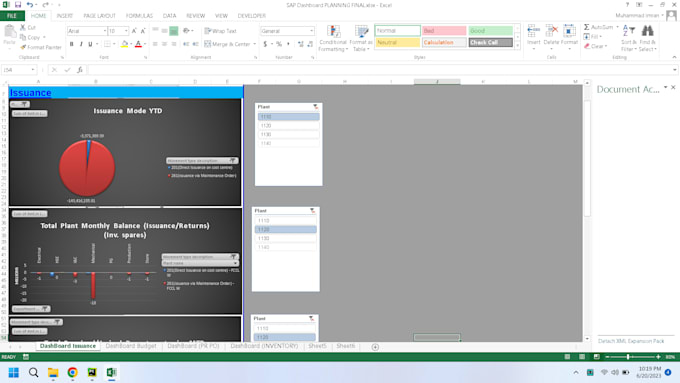The height and width of the screenshot is (383, 680).
Task: Open Sort & Filter menu
Action: pyautogui.click(x=629, y=38)
